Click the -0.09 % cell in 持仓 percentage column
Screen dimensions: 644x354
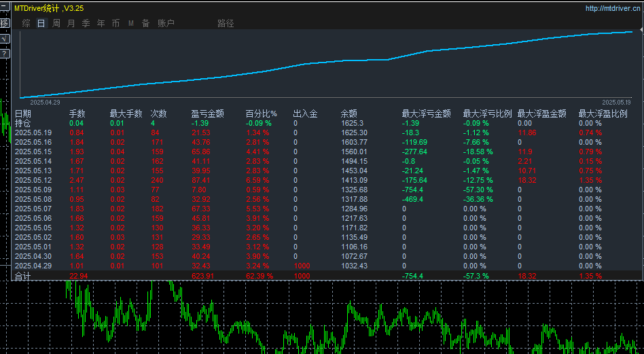point(259,123)
